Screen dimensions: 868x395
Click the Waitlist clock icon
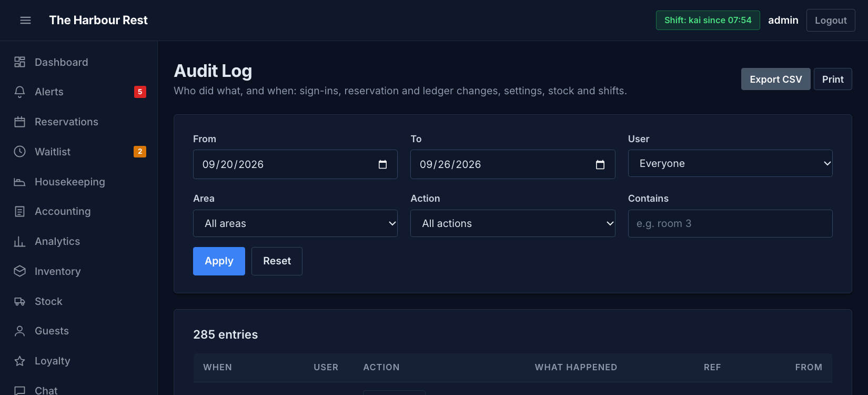[19, 152]
